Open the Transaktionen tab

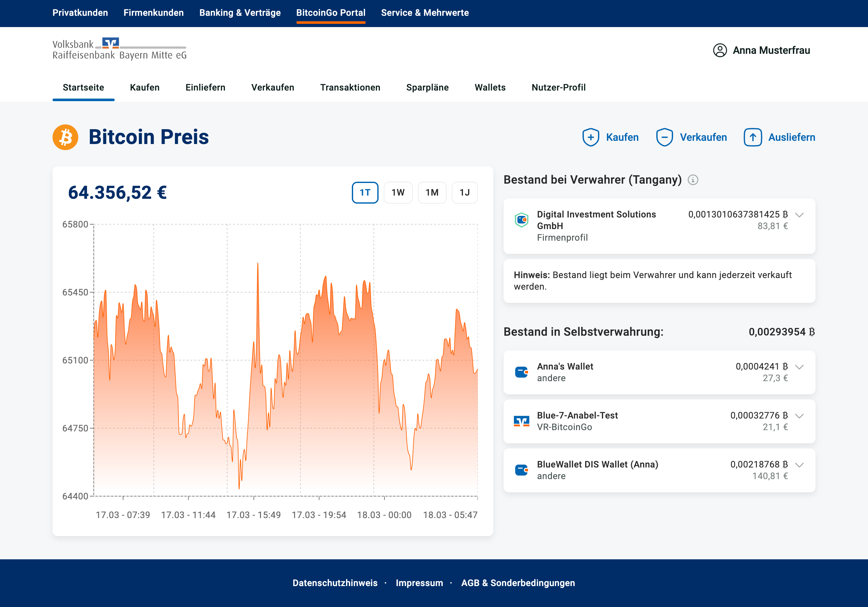(350, 87)
